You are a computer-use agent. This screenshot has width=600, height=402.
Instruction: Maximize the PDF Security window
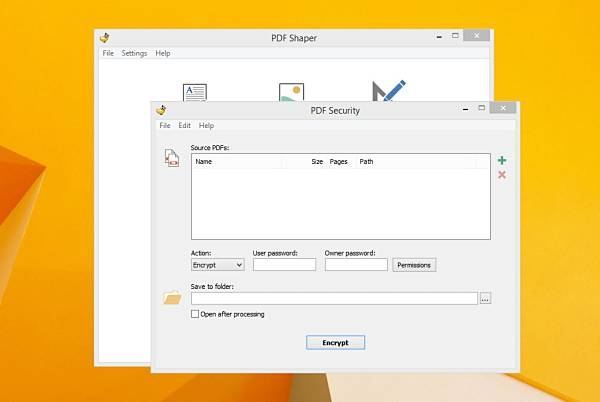click(x=482, y=108)
